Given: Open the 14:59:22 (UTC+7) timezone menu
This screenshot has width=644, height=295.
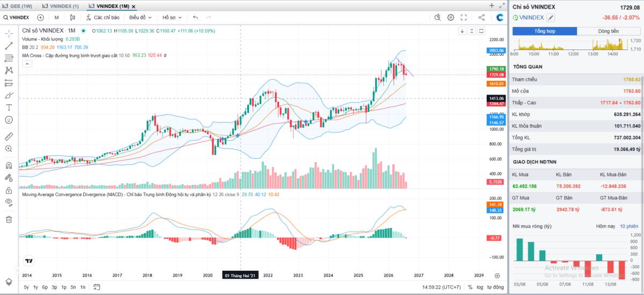Looking at the screenshot, I should coord(442,287).
